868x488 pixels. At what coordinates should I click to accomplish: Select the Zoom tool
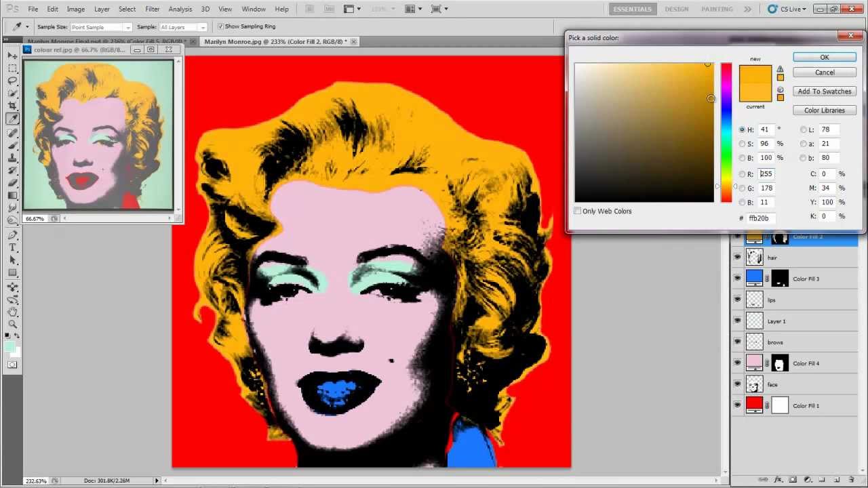click(13, 324)
